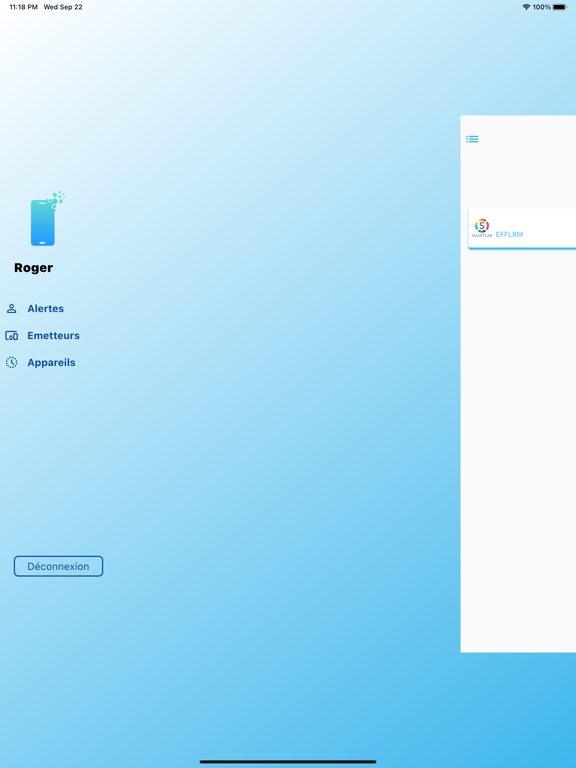576x768 pixels.
Task: Open the Appareils menu item
Action: tap(51, 362)
